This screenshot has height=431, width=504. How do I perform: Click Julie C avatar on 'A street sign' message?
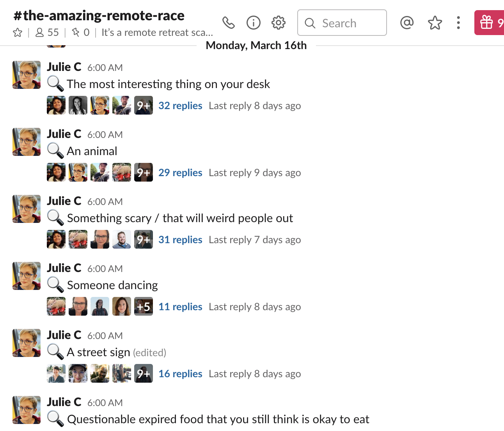27,343
